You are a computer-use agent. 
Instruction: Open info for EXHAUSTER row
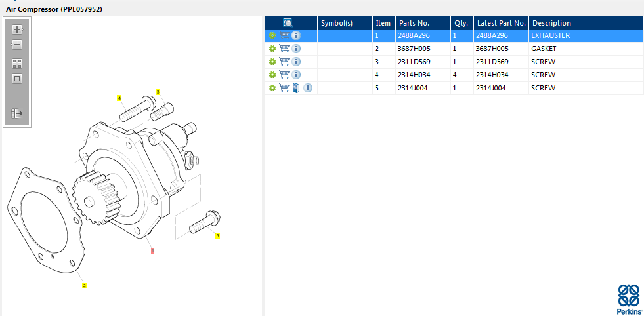click(x=296, y=35)
